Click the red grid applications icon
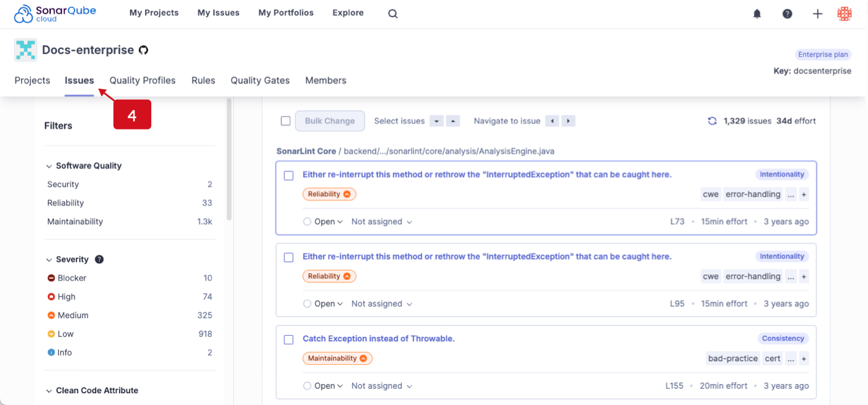Image resolution: width=868 pixels, height=405 pixels. pyautogui.click(x=844, y=13)
